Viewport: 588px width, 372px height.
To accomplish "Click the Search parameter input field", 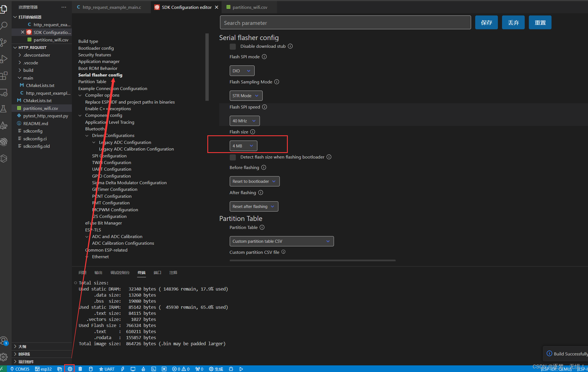I will pos(345,23).
